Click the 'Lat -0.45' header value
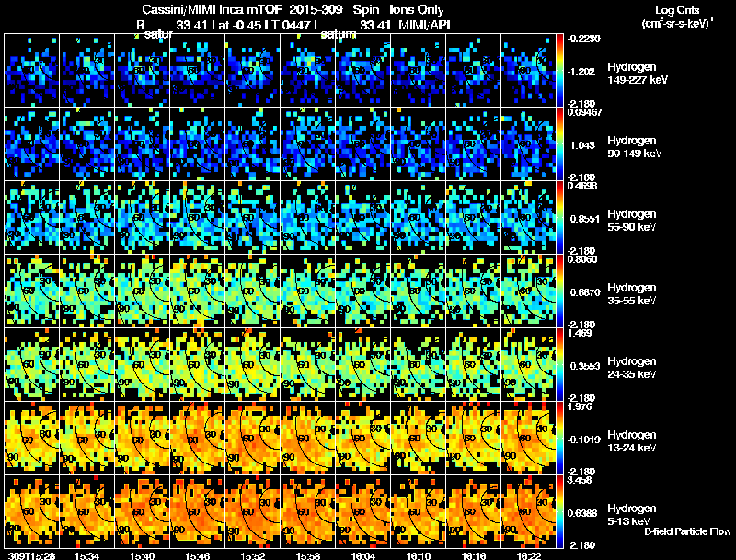Screen dimensions: 736x560 click(237, 26)
